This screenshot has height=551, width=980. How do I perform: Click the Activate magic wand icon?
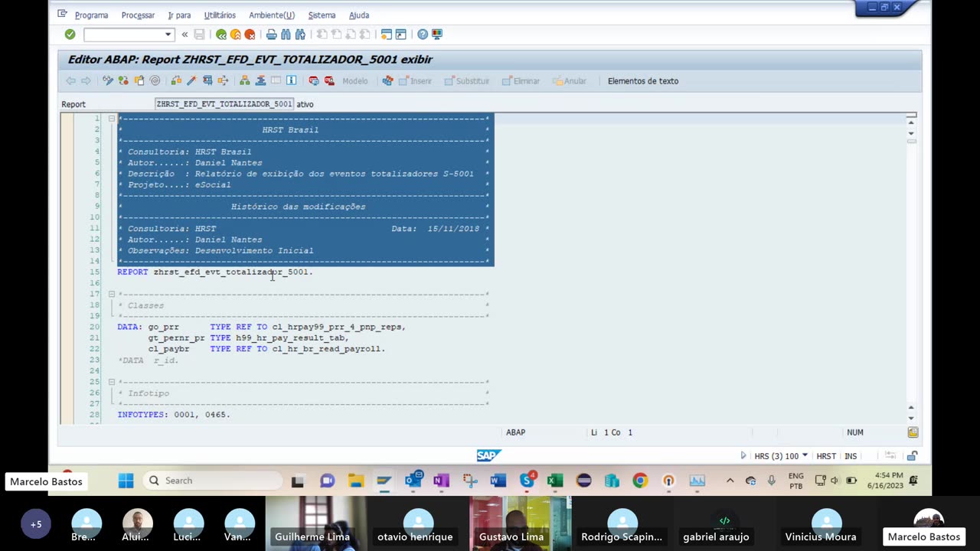(x=191, y=80)
